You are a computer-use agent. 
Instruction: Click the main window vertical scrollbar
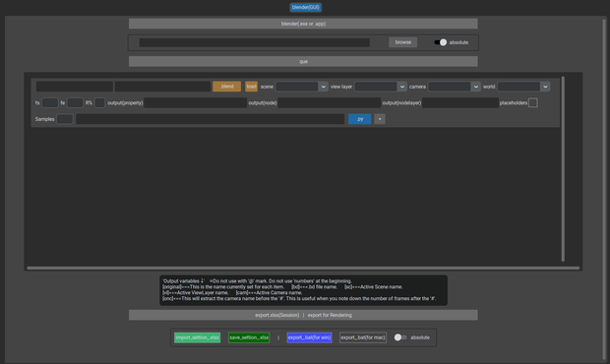604,190
